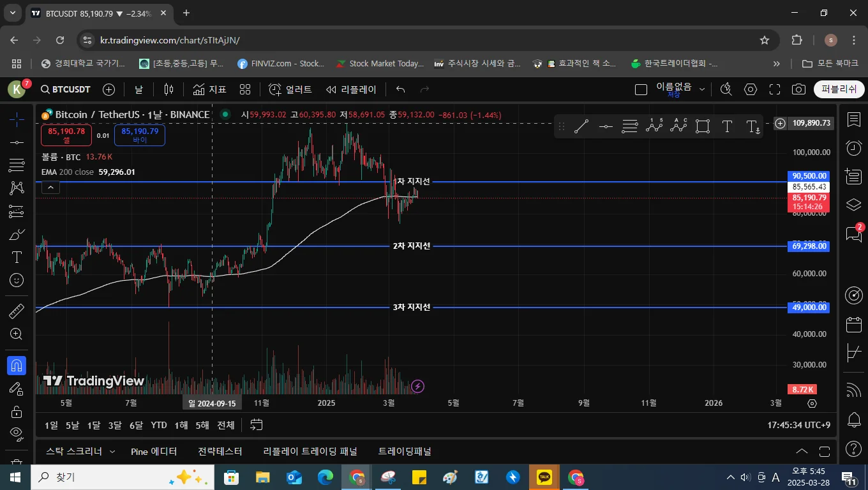Open the 전략테스터 tab
The width and height of the screenshot is (868, 490).
pos(220,451)
